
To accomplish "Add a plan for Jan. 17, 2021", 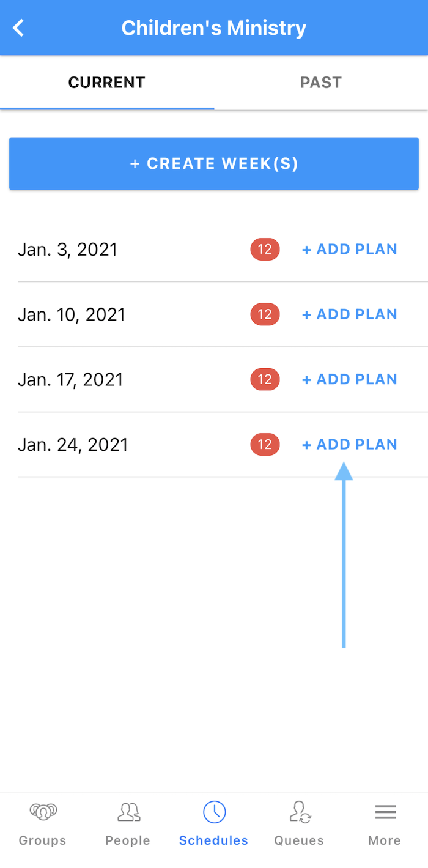I will [x=349, y=379].
